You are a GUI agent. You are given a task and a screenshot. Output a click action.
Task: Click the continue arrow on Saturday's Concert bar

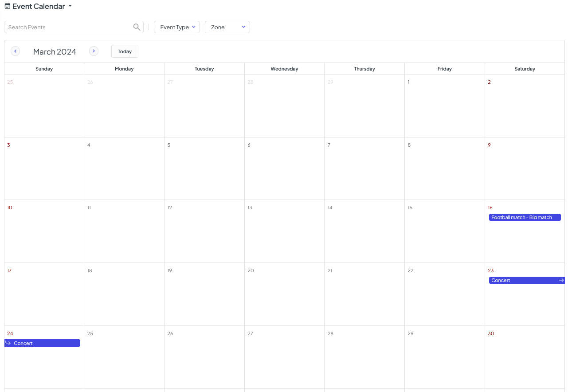[561, 280]
